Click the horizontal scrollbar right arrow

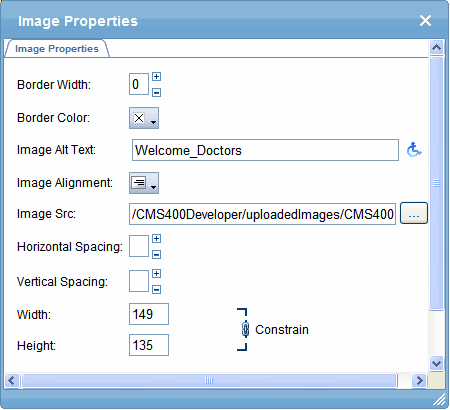(419, 380)
